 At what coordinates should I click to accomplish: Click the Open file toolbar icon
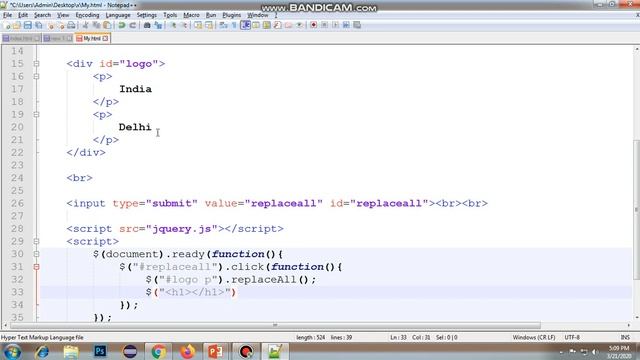point(17,25)
